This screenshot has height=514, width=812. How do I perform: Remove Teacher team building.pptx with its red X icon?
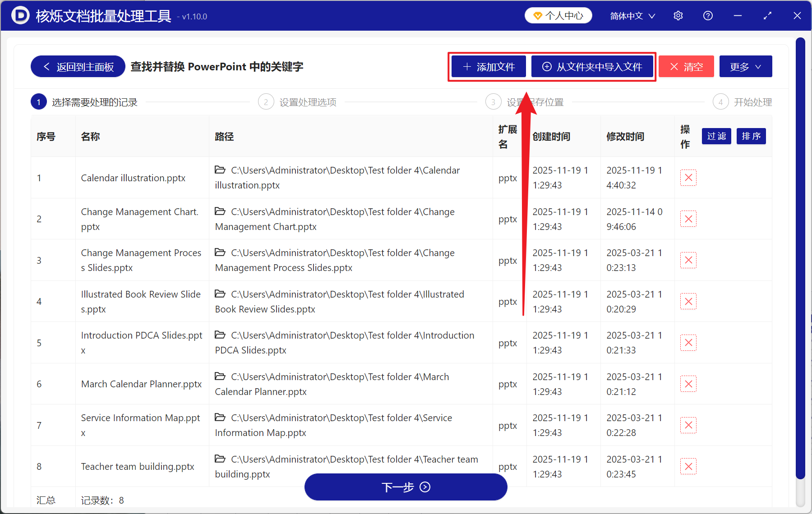688,466
